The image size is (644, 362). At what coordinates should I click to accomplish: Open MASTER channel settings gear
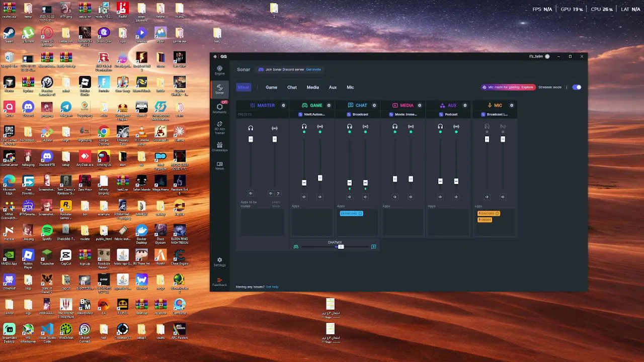point(283,106)
